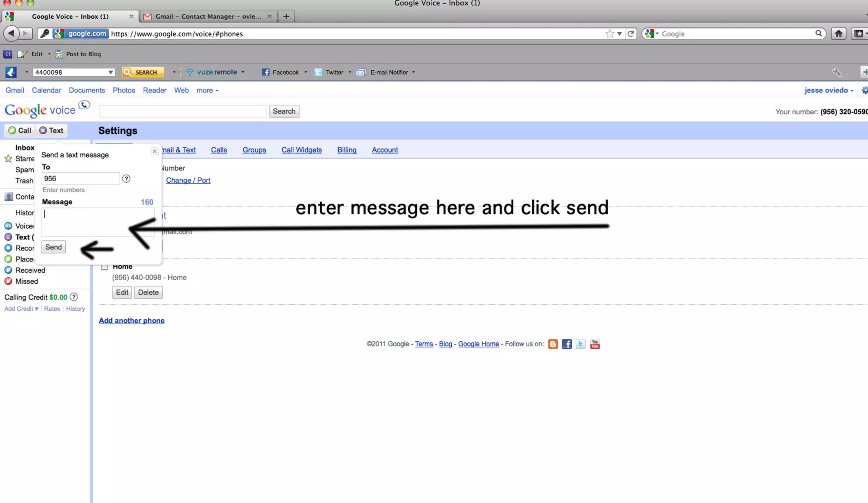Expand the 'more' Google services dropdown

[207, 91]
